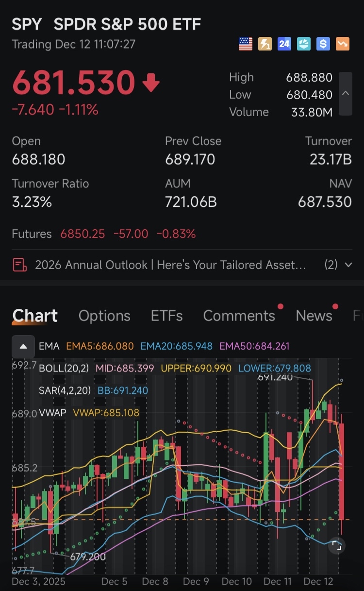Tap the Trading Dec 12 11:07:27 status
The image size is (364, 591).
(73, 44)
